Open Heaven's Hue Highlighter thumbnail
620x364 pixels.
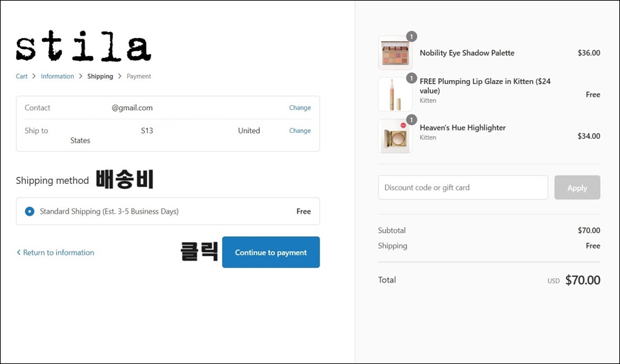(x=395, y=136)
